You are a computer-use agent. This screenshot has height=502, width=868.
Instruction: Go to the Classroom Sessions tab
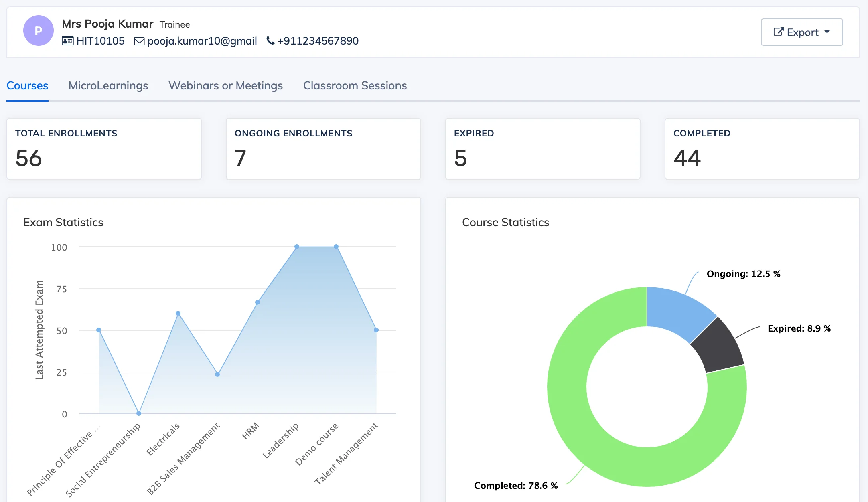tap(355, 86)
